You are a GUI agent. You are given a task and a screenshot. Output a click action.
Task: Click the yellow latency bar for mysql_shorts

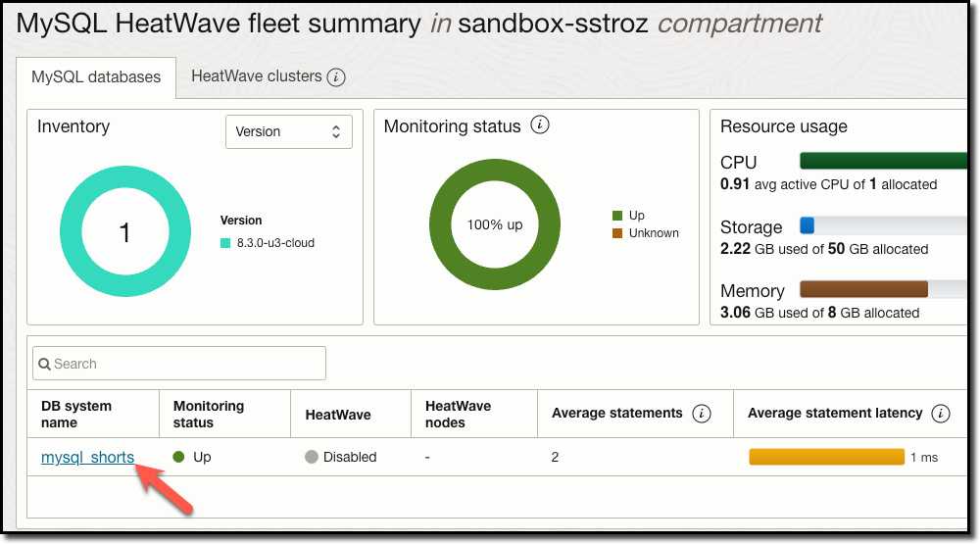click(826, 457)
